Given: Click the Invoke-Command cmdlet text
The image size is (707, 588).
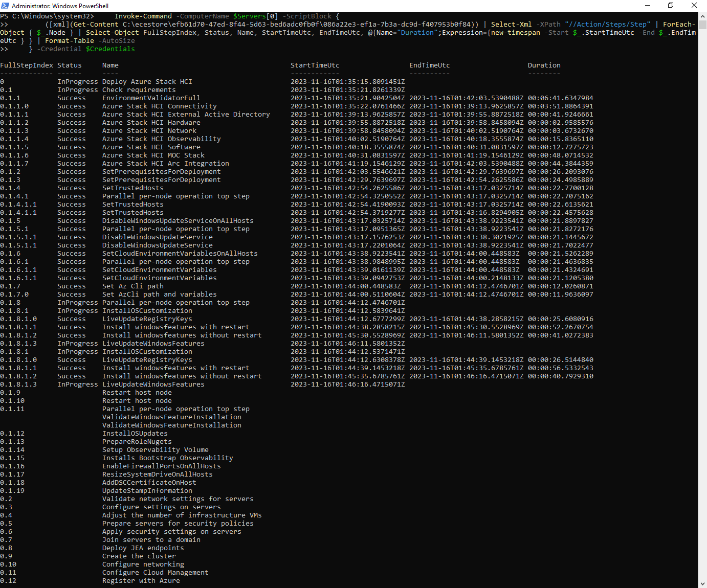Looking at the screenshot, I should coord(143,16).
